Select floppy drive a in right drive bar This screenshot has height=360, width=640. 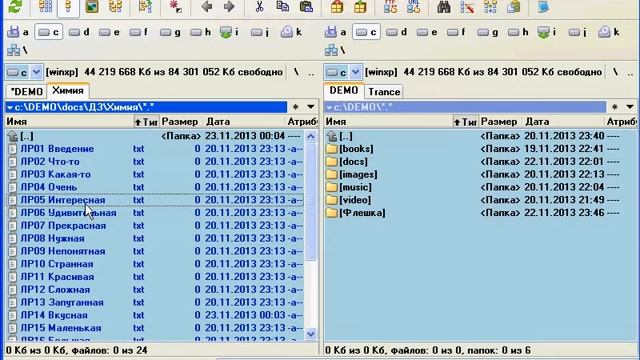[336, 32]
